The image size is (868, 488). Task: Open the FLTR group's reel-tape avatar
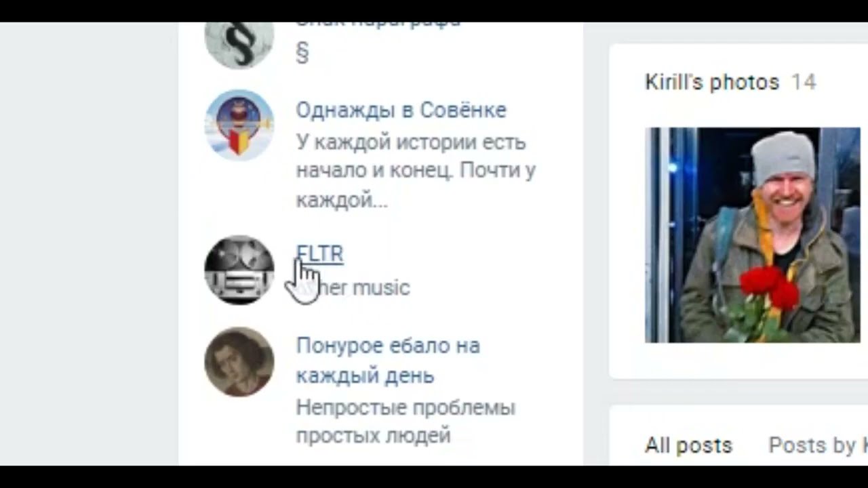tap(239, 270)
